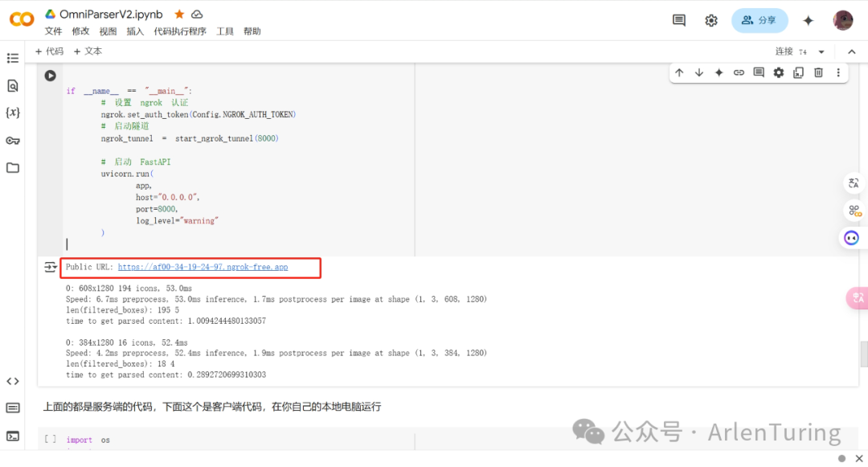Viewport: 868px width, 467px height.
Task: Click the uvicorn.run( code line
Action: (127, 174)
